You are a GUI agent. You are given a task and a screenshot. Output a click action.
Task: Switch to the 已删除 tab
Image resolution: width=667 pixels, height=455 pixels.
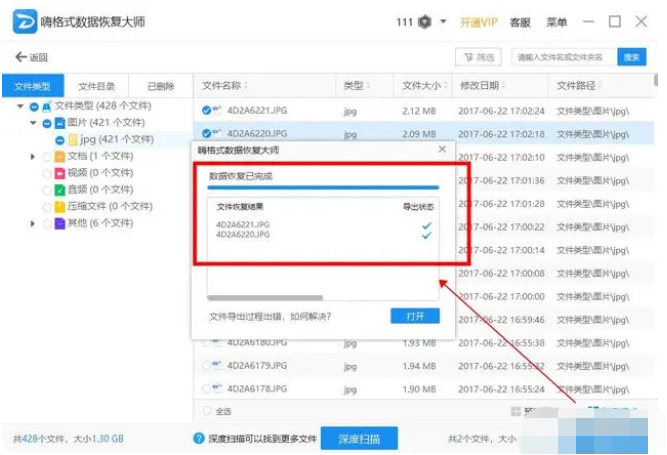click(161, 86)
